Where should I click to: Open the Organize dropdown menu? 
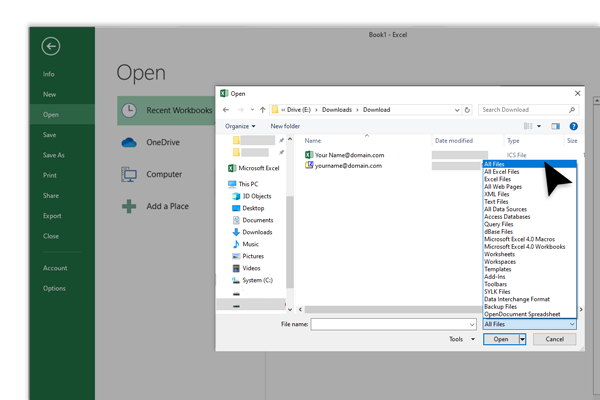pos(240,126)
